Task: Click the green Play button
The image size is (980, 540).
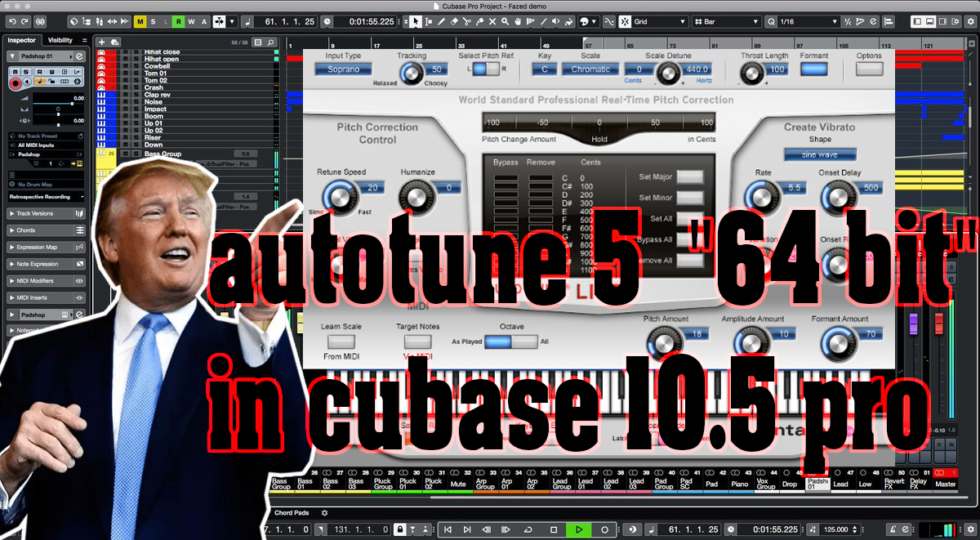Action: coord(579,529)
